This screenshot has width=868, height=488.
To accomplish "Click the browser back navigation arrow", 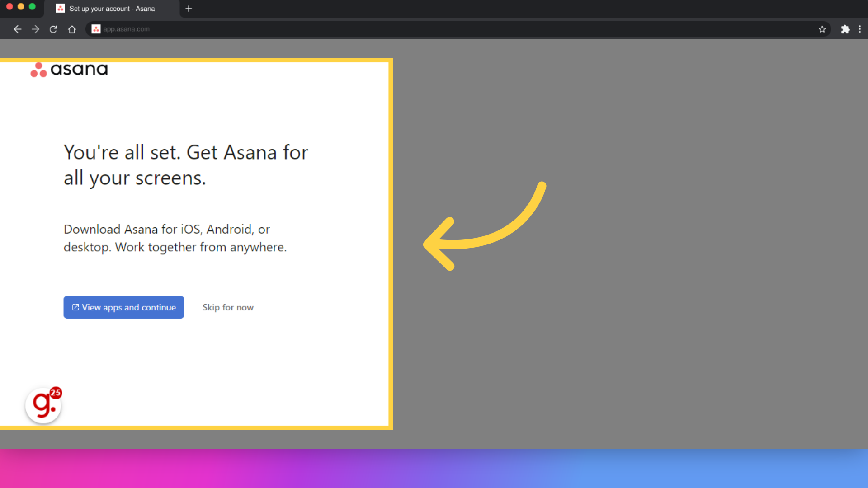I will tap(17, 29).
